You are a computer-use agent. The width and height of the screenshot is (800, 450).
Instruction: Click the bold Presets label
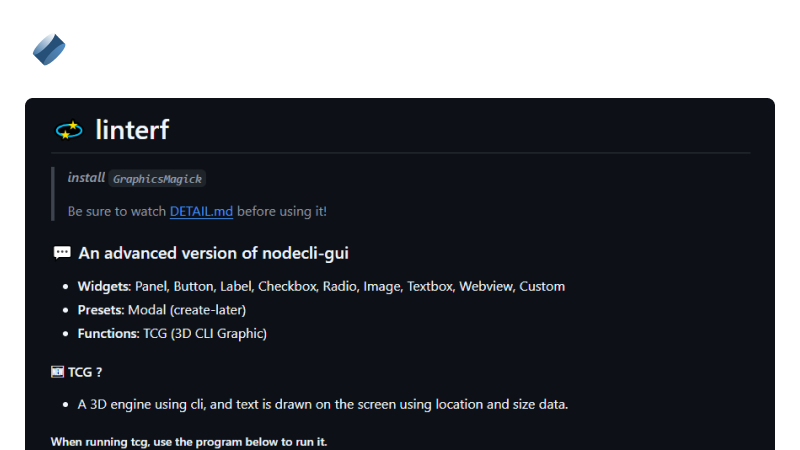(x=101, y=310)
